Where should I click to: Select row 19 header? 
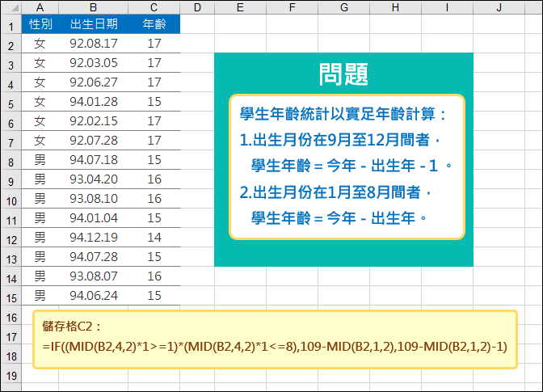coord(11,373)
